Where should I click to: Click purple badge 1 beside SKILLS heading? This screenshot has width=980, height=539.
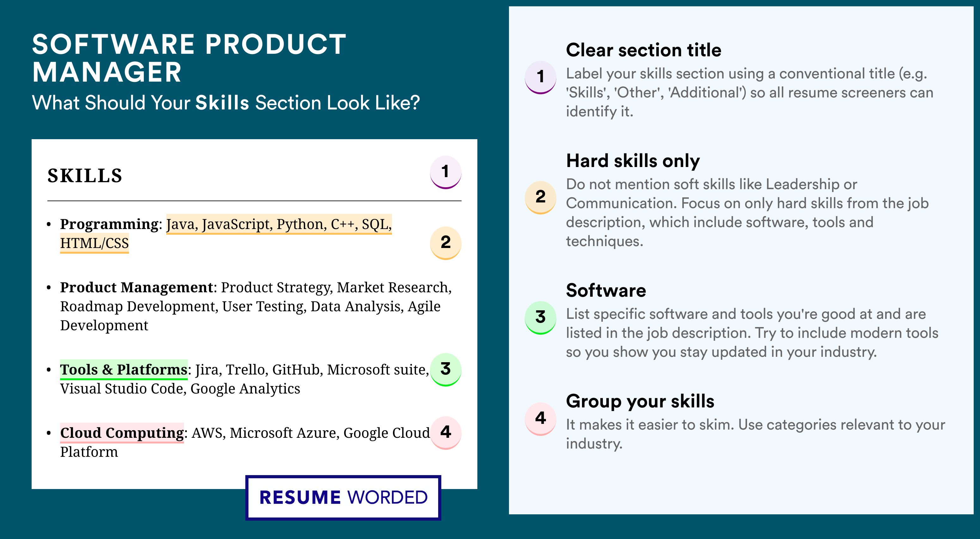coord(445,172)
